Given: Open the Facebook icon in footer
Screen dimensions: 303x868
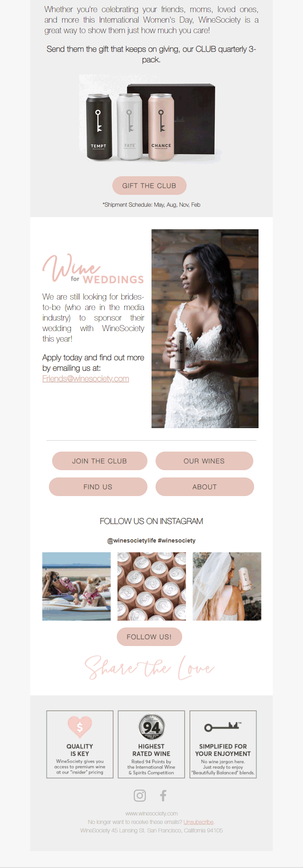Looking at the screenshot, I should click(x=163, y=795).
